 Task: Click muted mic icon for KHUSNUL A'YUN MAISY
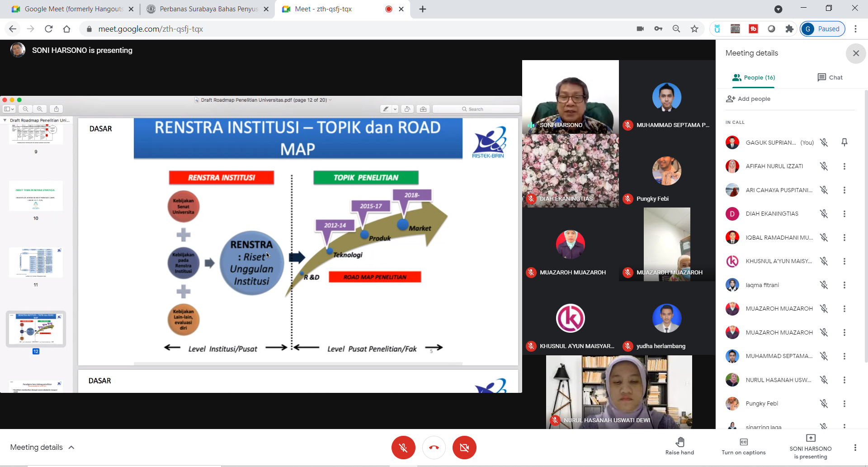point(824,261)
